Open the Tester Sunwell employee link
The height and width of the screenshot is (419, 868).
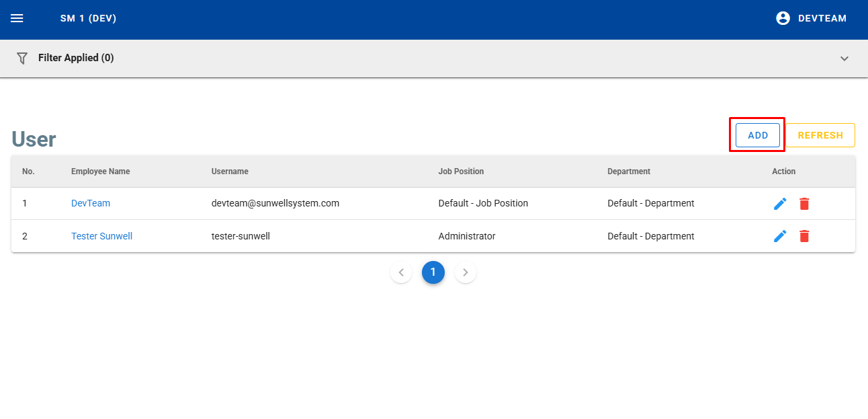point(101,236)
